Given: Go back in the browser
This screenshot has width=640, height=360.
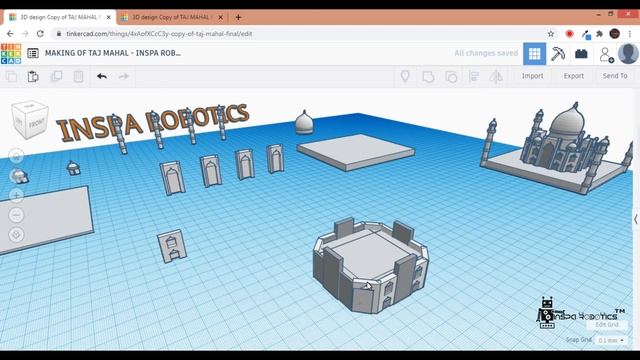Looking at the screenshot, I should click(x=10, y=34).
